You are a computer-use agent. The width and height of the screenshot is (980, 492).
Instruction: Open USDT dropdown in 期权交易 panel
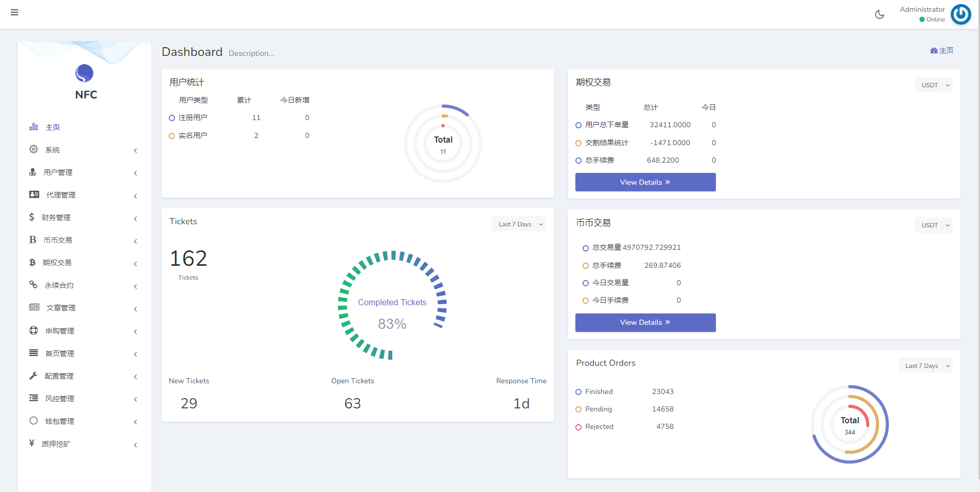pos(933,85)
